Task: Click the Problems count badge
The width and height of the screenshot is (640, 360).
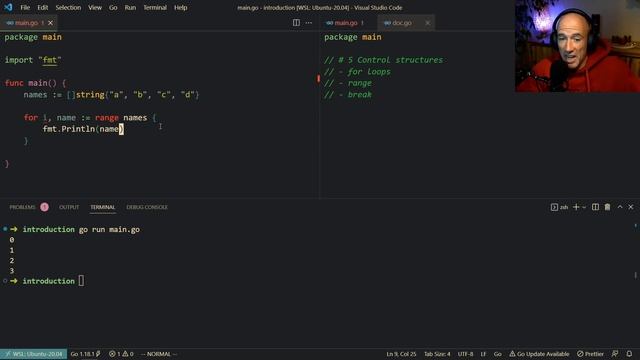Action: tap(44, 207)
